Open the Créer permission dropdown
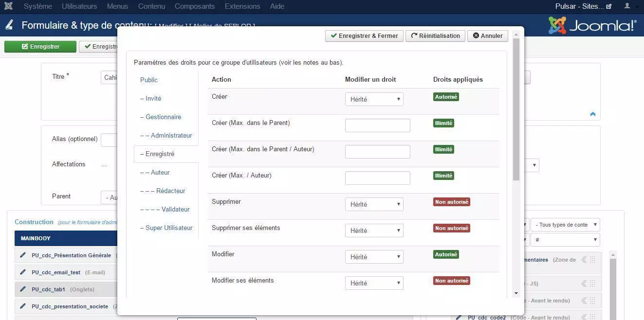This screenshot has height=320, width=644. pos(374,99)
